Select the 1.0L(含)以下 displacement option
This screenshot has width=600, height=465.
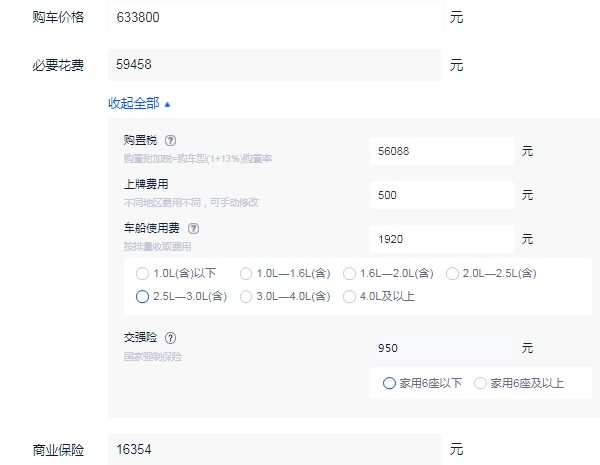142,273
